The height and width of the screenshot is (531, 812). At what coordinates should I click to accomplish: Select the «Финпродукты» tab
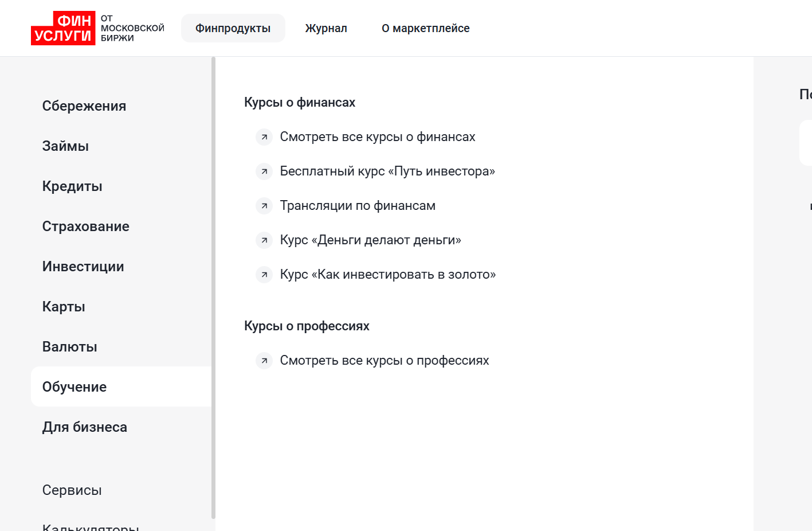(233, 28)
